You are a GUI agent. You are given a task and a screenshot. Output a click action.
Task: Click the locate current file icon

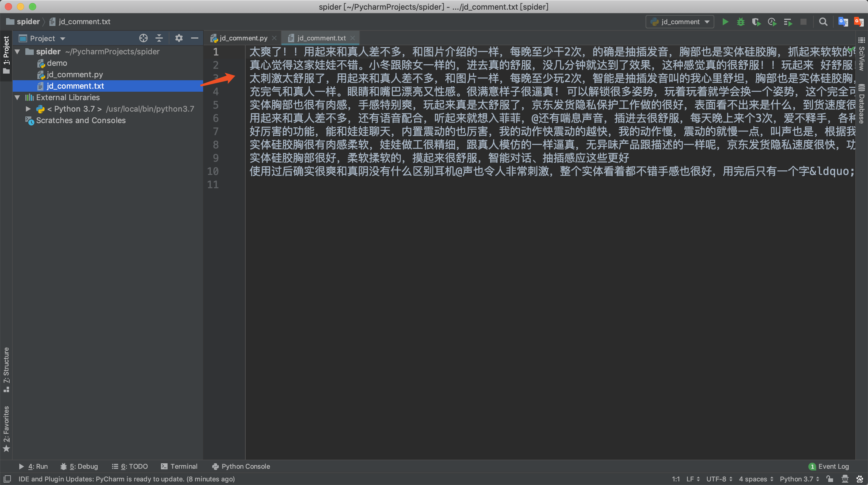(143, 38)
